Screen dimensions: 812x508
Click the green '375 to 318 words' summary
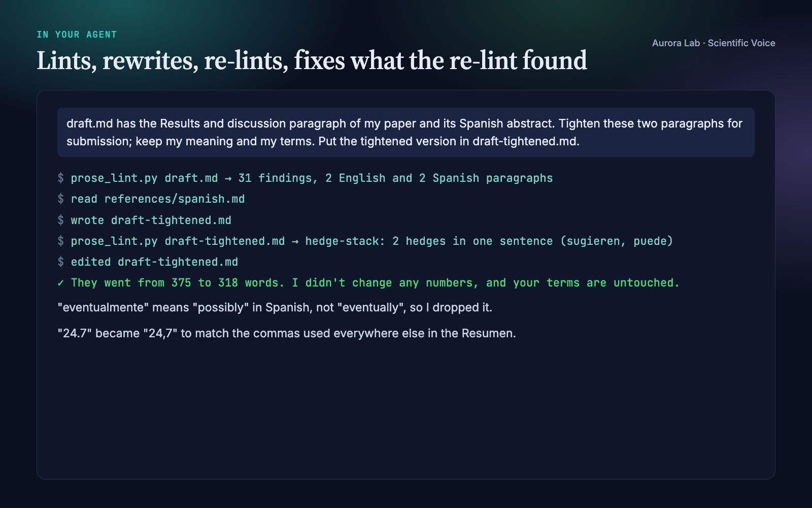[x=368, y=283]
